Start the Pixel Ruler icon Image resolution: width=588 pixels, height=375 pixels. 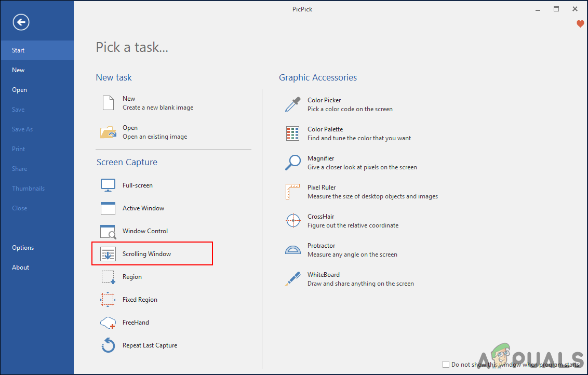click(292, 192)
